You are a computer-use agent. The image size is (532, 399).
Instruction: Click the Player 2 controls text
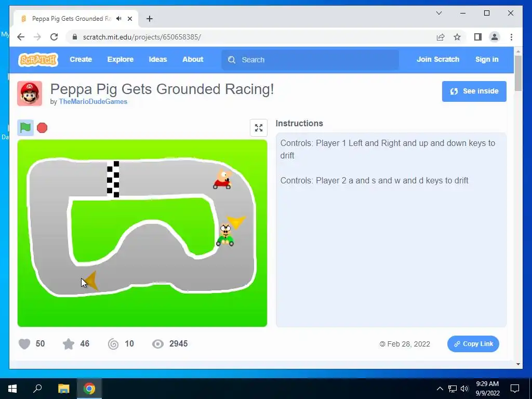pyautogui.click(x=374, y=180)
